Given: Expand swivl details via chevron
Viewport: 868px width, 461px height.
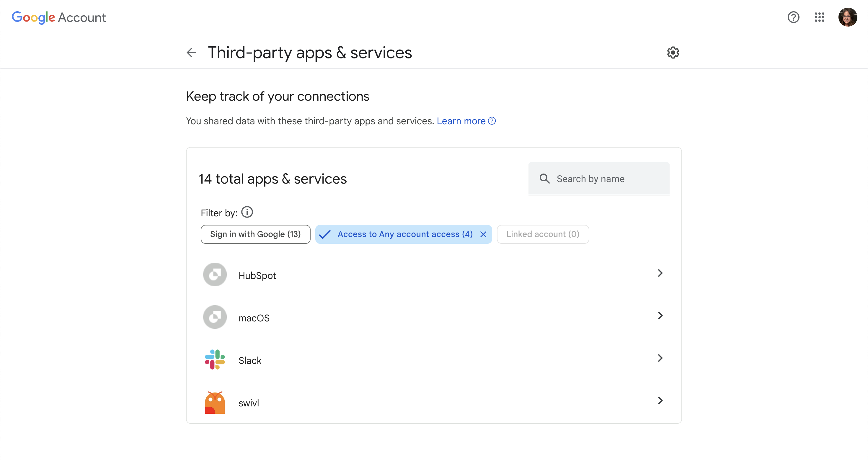Looking at the screenshot, I should 660,400.
